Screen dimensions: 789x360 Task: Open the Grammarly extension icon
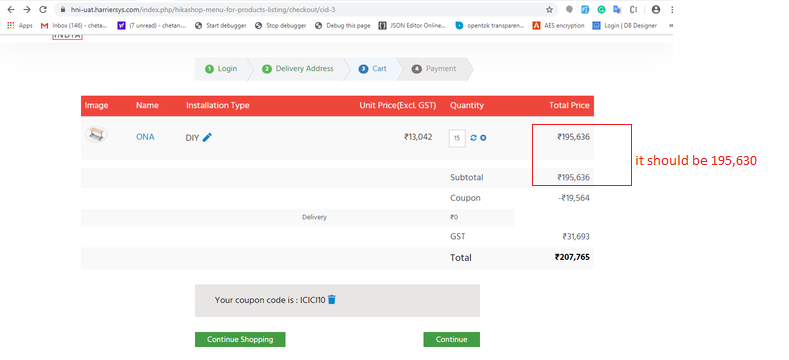coord(601,10)
